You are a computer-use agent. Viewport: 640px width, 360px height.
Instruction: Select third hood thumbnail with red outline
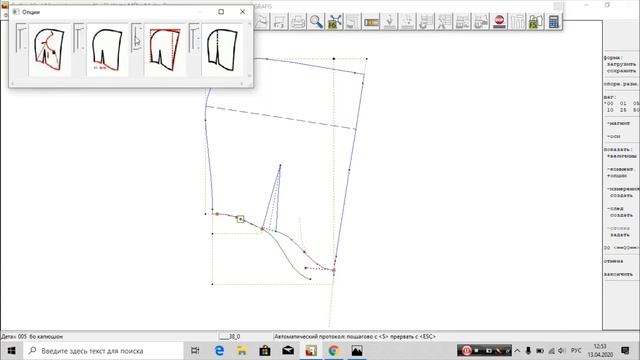coord(165,50)
